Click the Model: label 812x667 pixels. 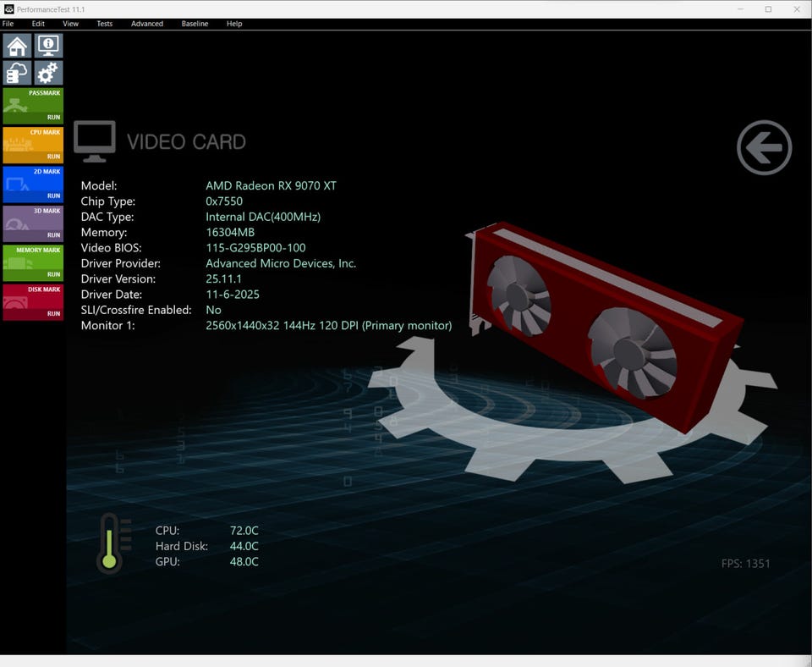click(99, 185)
